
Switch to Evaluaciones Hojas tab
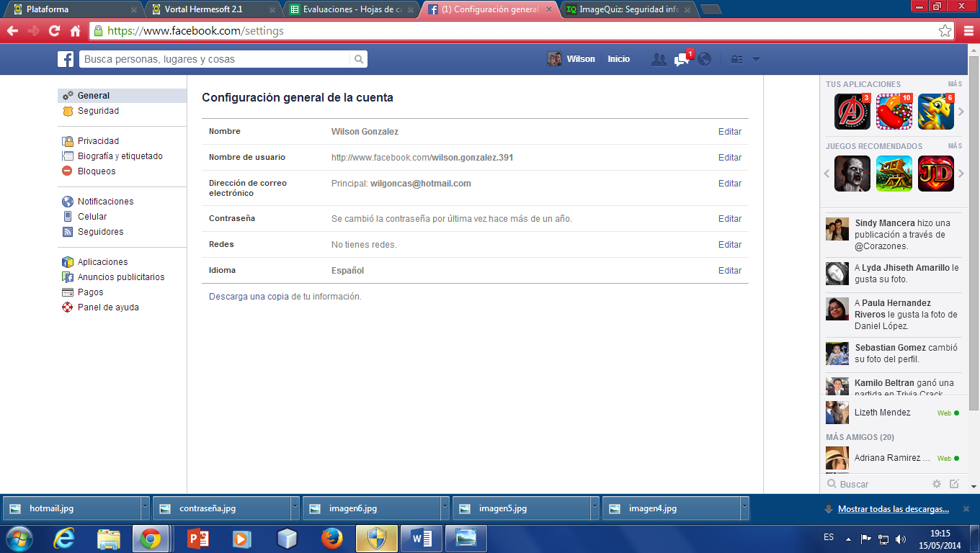(x=351, y=9)
